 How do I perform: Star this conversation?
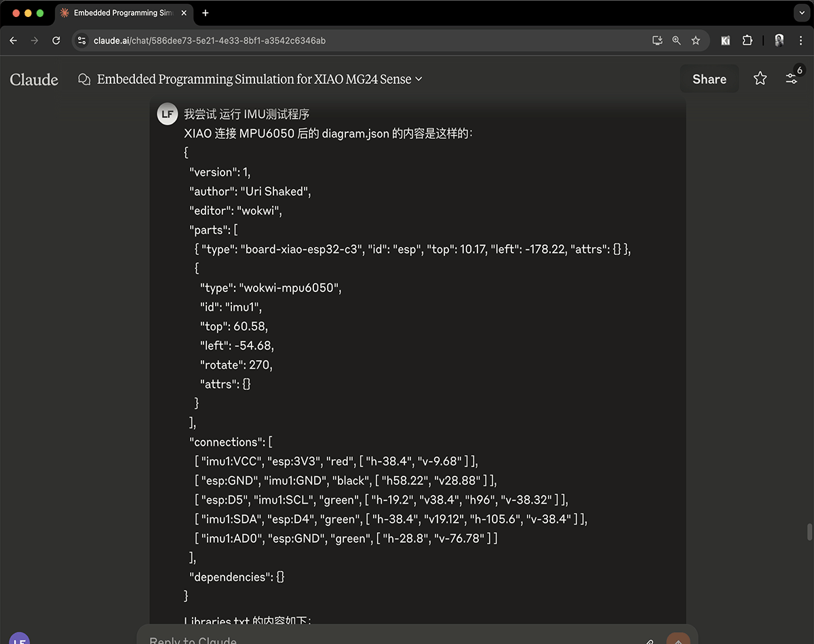(760, 79)
